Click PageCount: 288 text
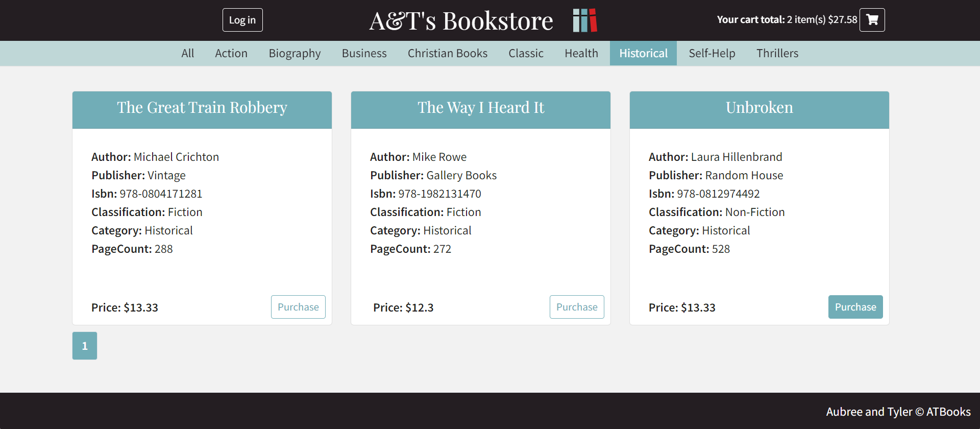 [x=132, y=249]
